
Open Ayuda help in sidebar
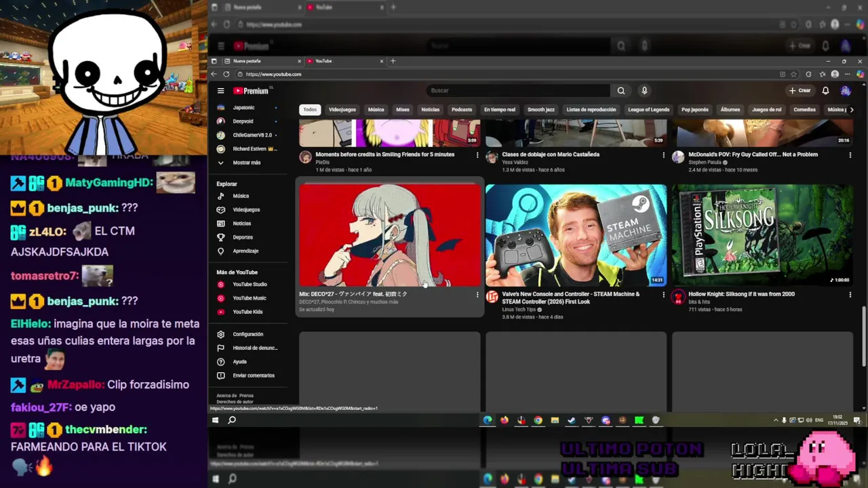click(x=248, y=361)
